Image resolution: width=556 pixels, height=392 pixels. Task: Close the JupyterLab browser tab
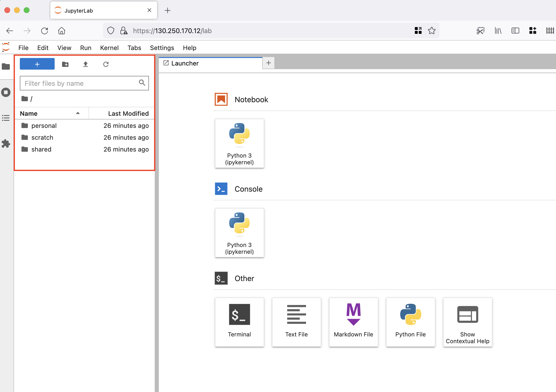coord(149,10)
